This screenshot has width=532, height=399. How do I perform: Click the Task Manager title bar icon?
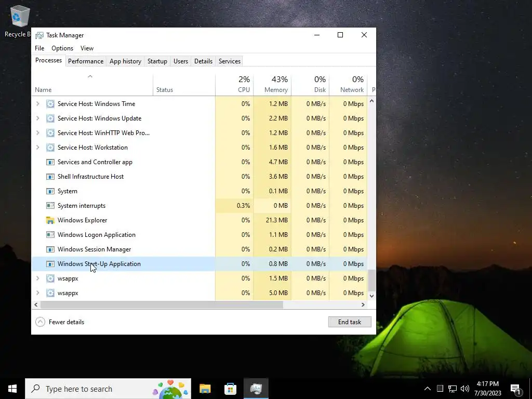pyautogui.click(x=39, y=35)
